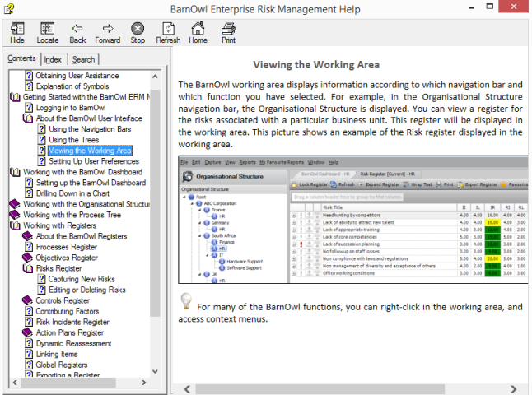Viewport: 532px width, 395px height.
Task: Click the Global Registers topic icon
Action: pos(29,365)
